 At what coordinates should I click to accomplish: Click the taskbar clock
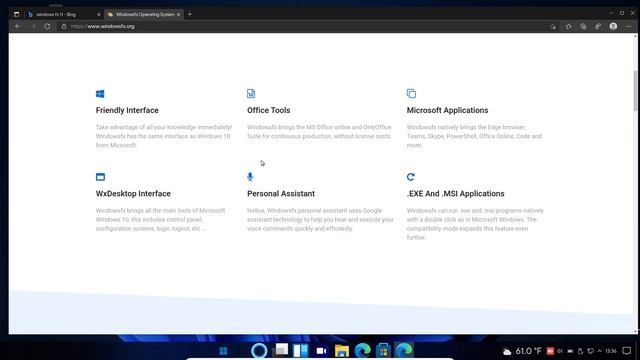[611, 351]
